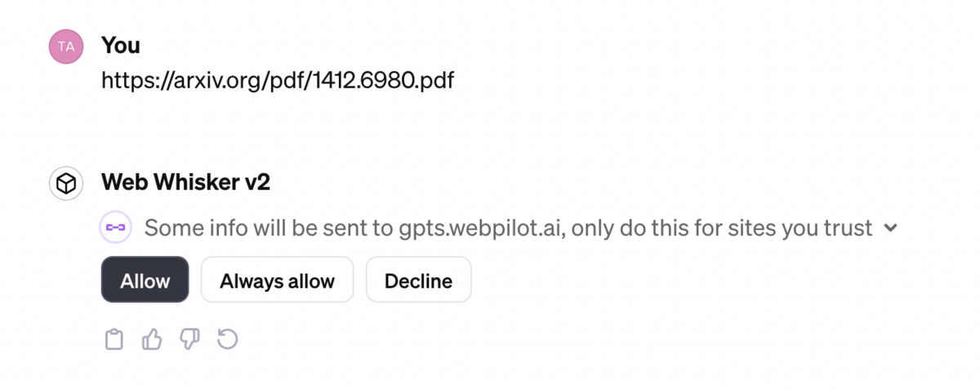The height and width of the screenshot is (390, 980).
Task: Mark the response with thumbs down
Action: 189,339
